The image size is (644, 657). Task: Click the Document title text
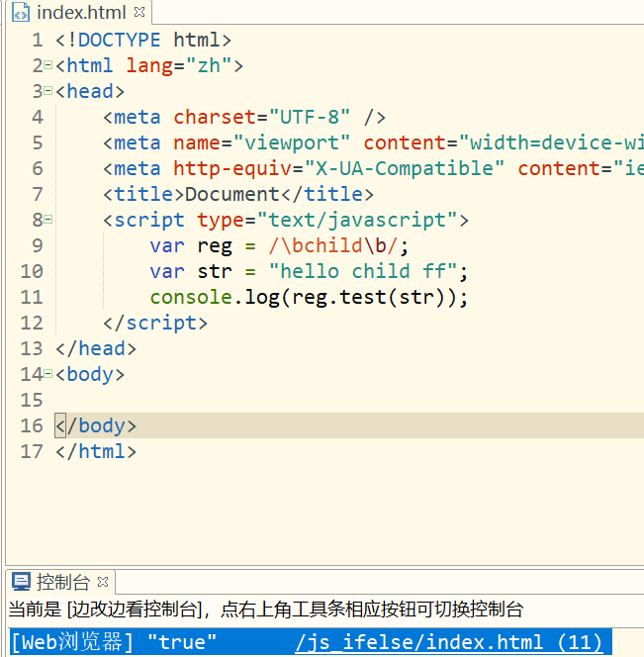tap(232, 194)
